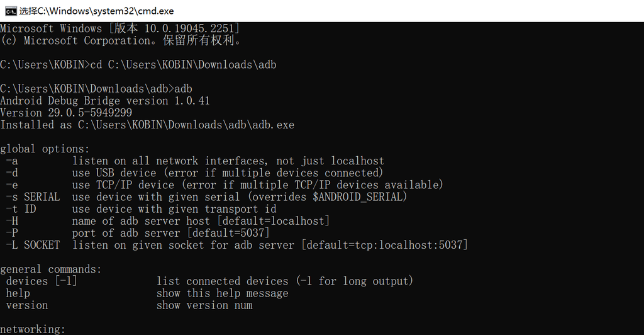Click the devices [-l] command entry
This screenshot has width=644, height=335.
(42, 281)
